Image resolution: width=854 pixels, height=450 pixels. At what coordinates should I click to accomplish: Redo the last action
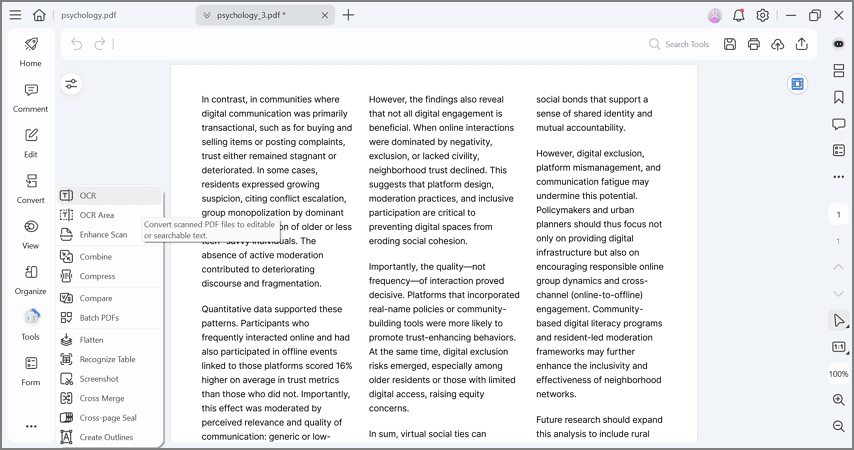[x=100, y=44]
